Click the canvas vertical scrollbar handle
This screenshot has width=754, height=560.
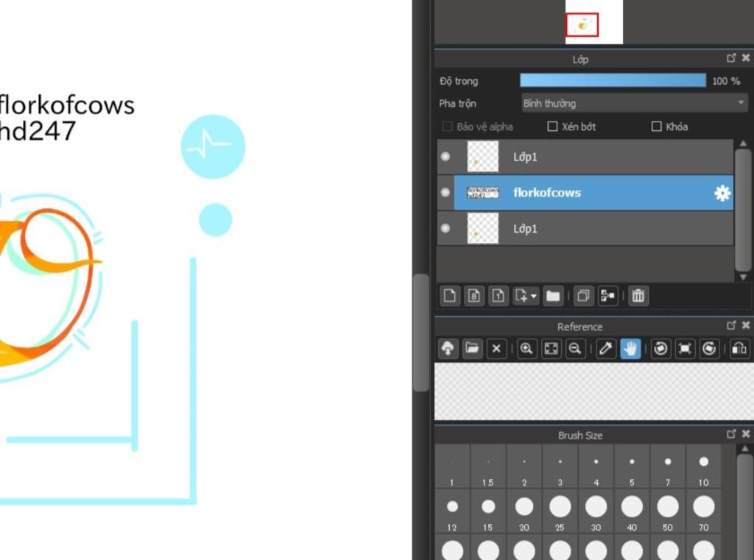pos(420,333)
